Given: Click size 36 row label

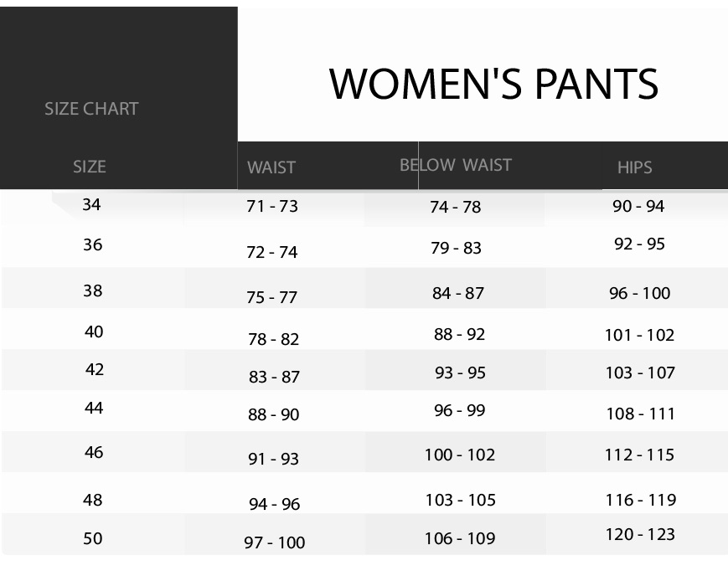Looking at the screenshot, I should tap(92, 244).
